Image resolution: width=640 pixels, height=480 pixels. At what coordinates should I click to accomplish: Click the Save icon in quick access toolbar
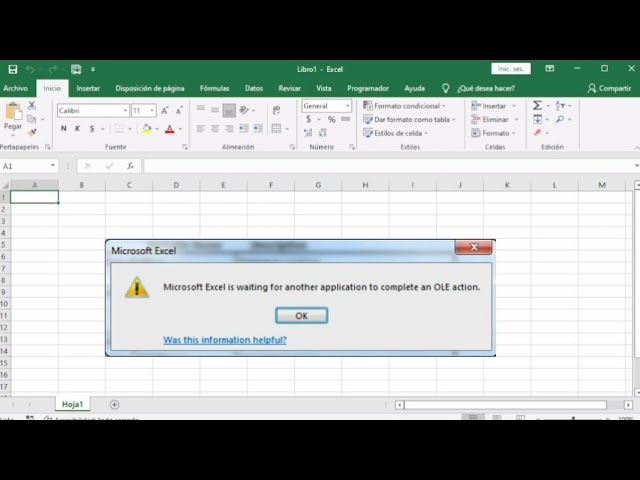coord(13,69)
